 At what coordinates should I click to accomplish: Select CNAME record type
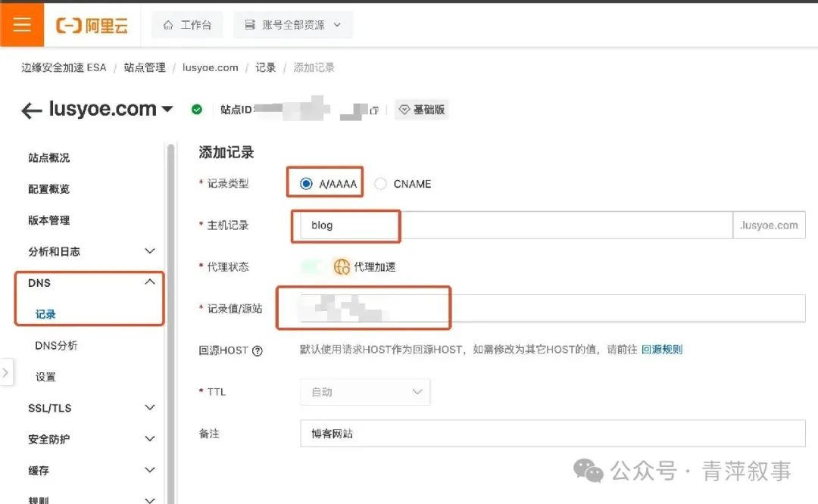[380, 183]
